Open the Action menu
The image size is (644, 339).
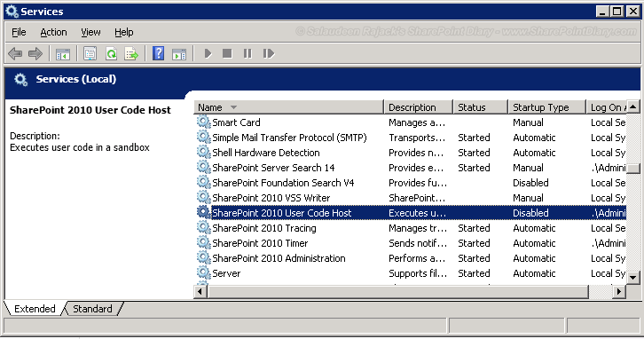[53, 32]
